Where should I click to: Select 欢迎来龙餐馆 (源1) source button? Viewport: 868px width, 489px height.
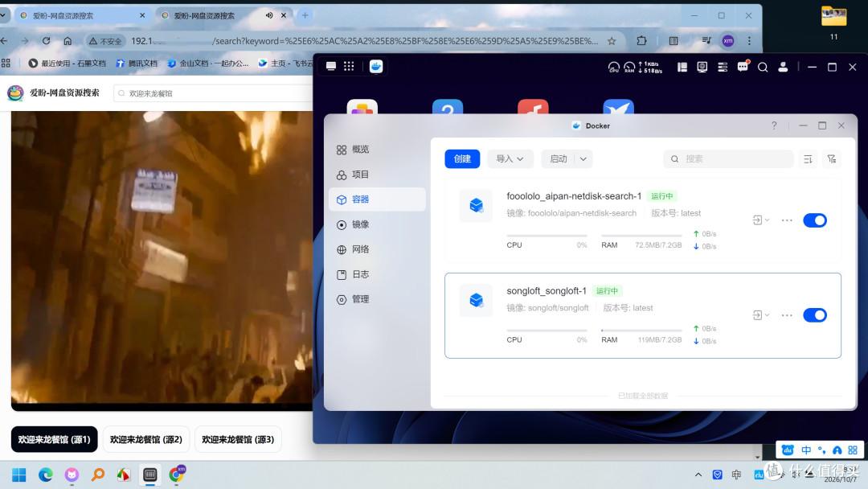55,439
